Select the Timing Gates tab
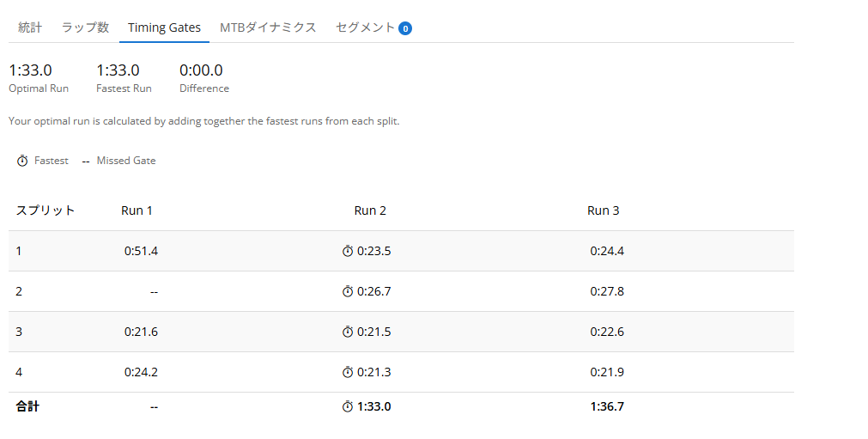The width and height of the screenshot is (868, 439). click(164, 27)
